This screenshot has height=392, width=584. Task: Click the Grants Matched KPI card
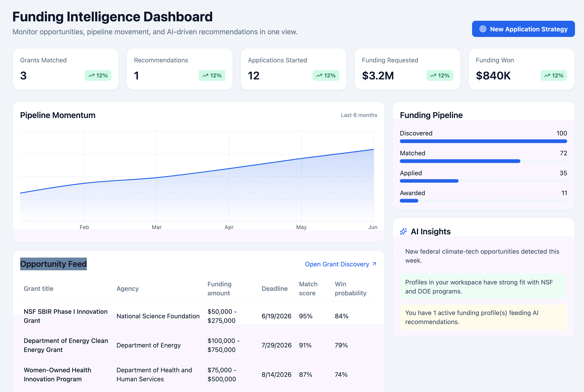pyautogui.click(x=66, y=69)
